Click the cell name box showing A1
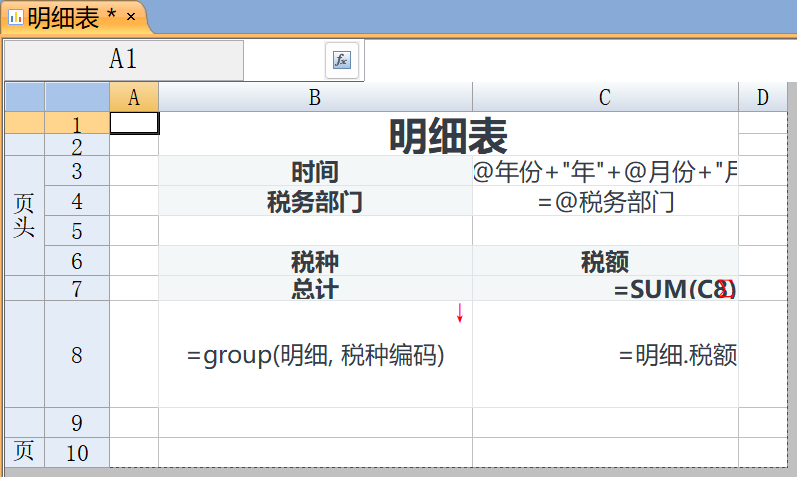Screen dimensions: 797x477 coord(123,60)
